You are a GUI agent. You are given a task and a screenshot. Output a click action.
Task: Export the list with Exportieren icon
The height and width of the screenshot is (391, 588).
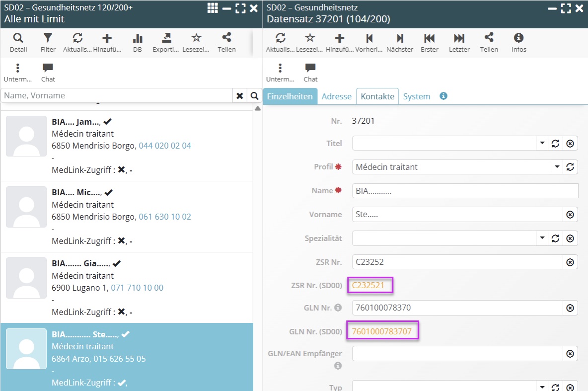coord(166,43)
